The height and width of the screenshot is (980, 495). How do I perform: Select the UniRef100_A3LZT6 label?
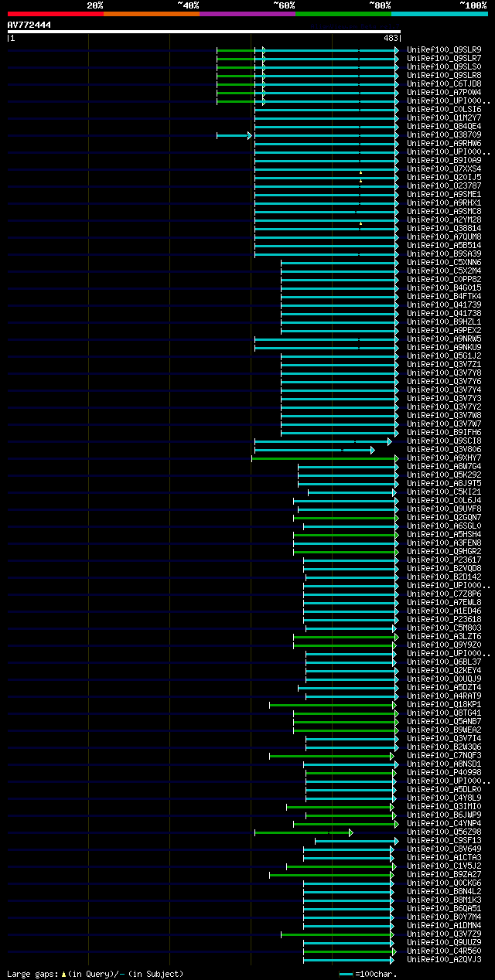[x=444, y=637]
